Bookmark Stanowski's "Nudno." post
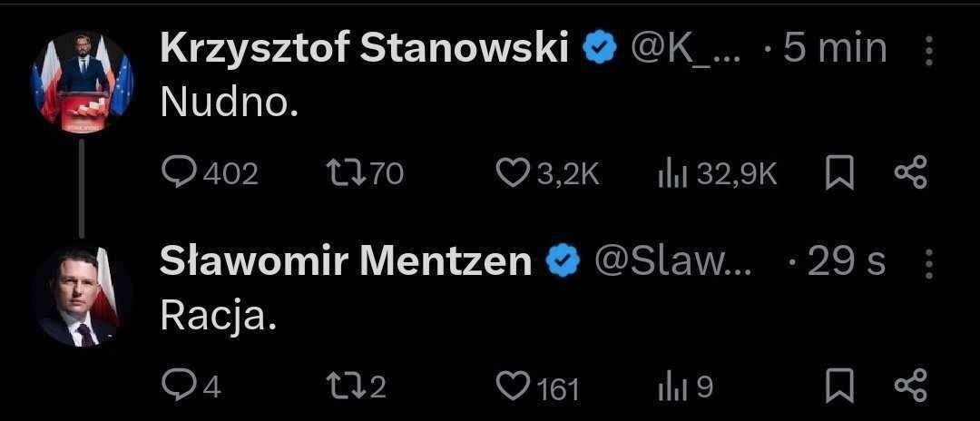980x421 pixels. click(839, 174)
